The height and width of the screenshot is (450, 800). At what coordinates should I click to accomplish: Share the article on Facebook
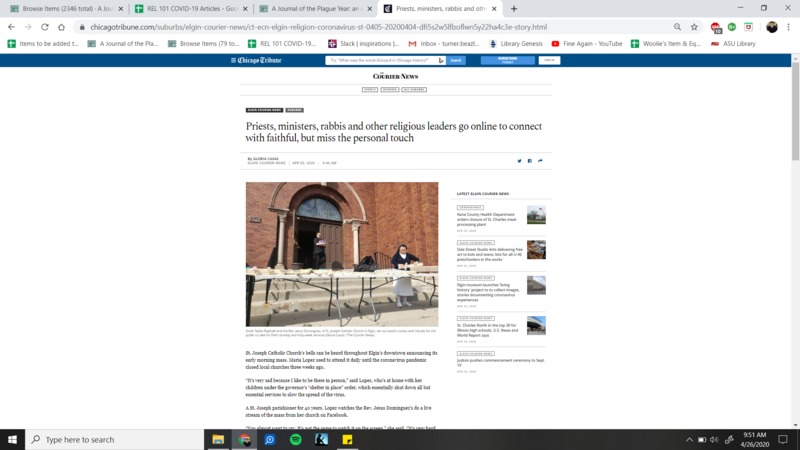[530, 161]
